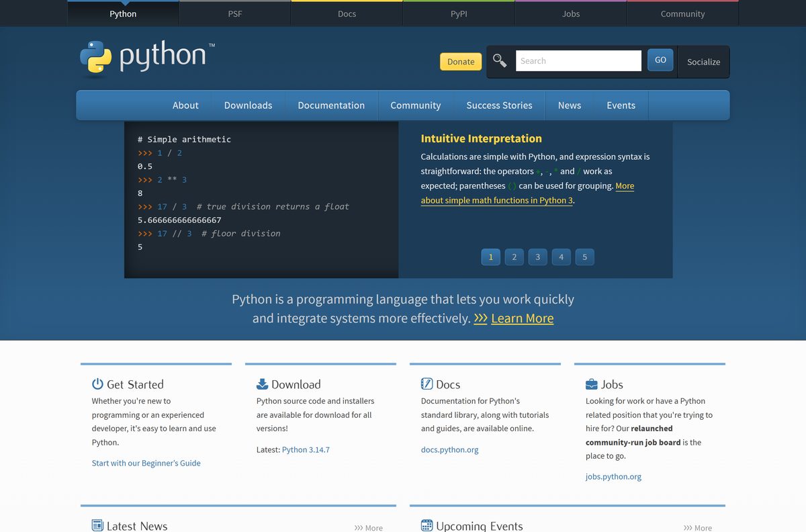
Task: Click the Download section heading
Action: click(296, 384)
